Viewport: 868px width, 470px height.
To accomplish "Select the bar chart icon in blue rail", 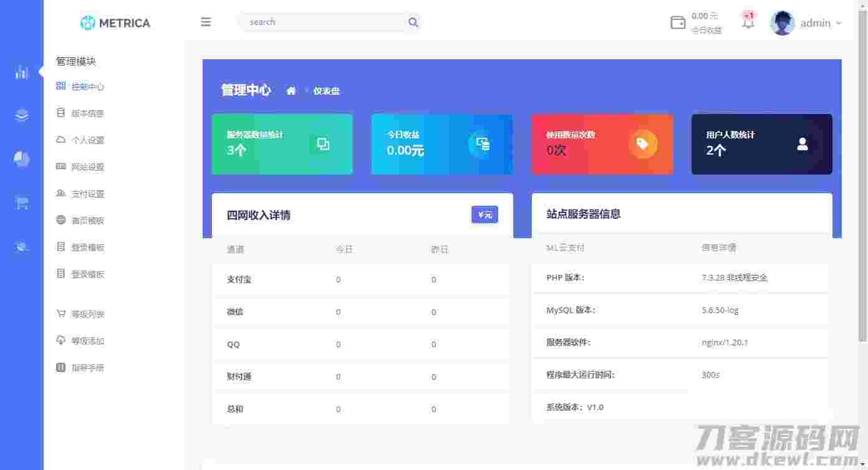I will click(21, 72).
